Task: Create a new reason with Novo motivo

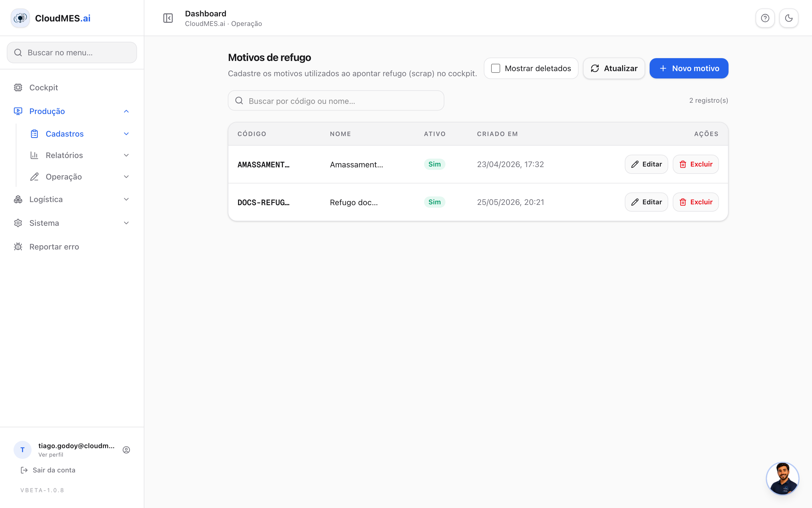Action: (689, 69)
